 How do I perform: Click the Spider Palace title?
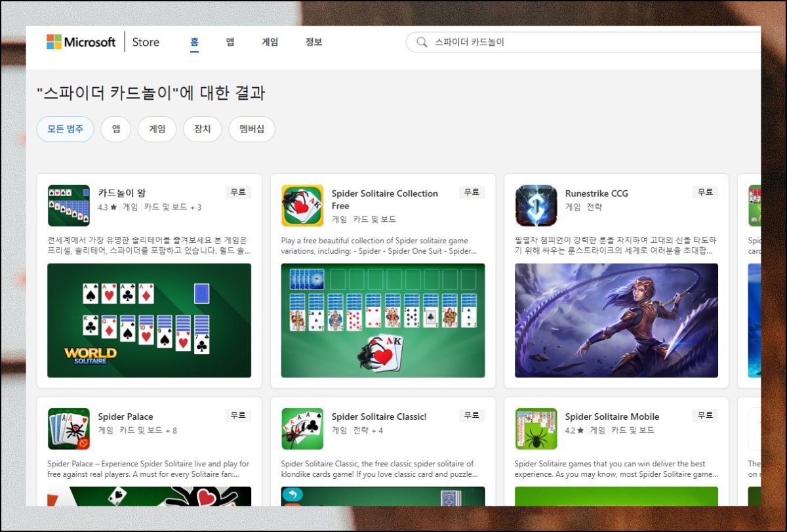(125, 417)
